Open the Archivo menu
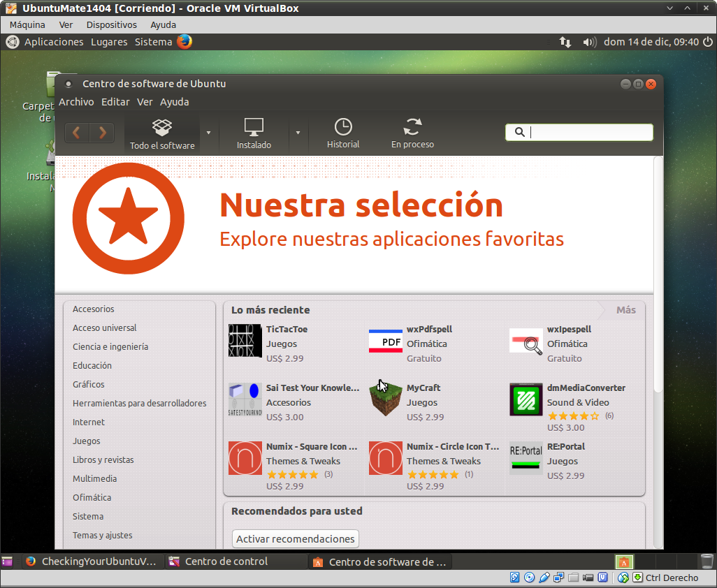The image size is (717, 588). (x=76, y=102)
